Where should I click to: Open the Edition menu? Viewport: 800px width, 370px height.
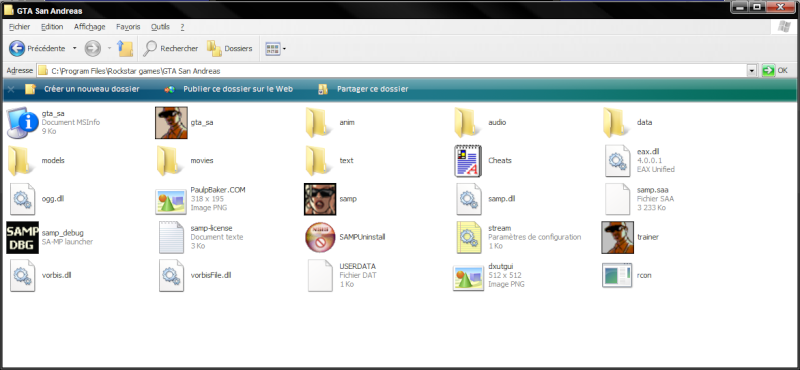pos(52,27)
